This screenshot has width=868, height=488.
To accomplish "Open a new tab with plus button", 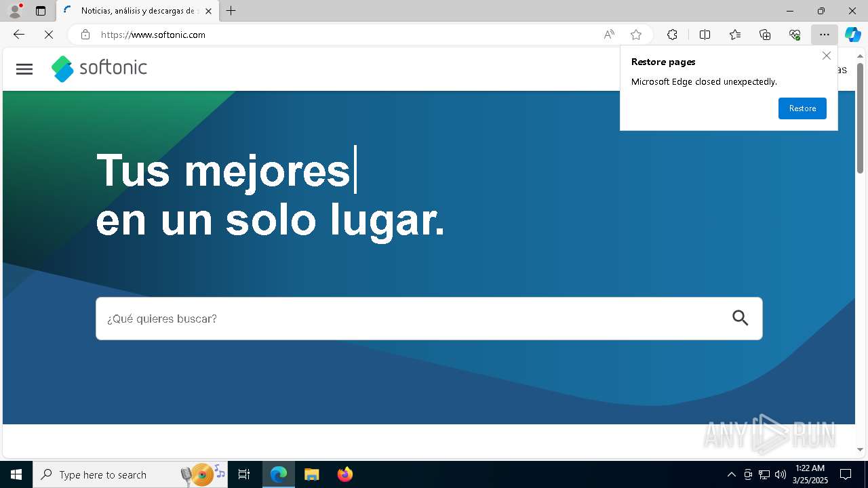I will coord(231,11).
